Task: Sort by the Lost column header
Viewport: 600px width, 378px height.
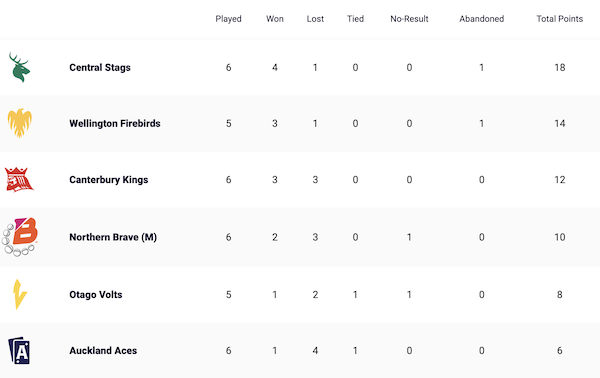Action: click(315, 19)
